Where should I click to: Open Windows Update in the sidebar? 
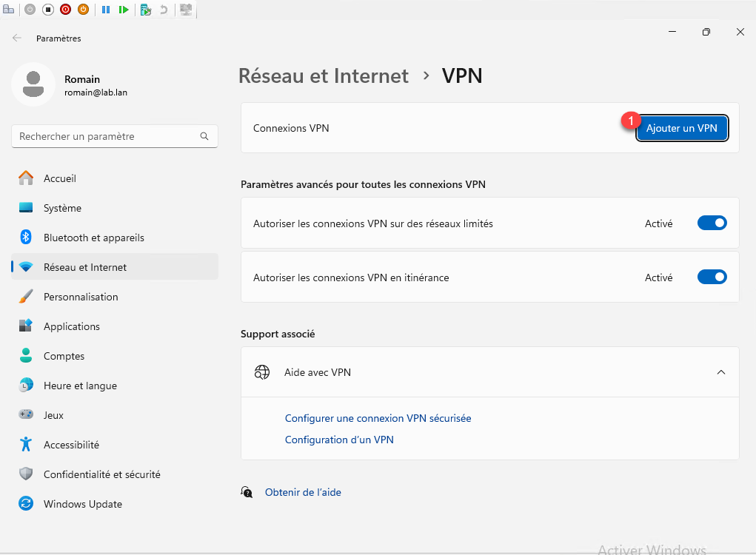tap(82, 504)
